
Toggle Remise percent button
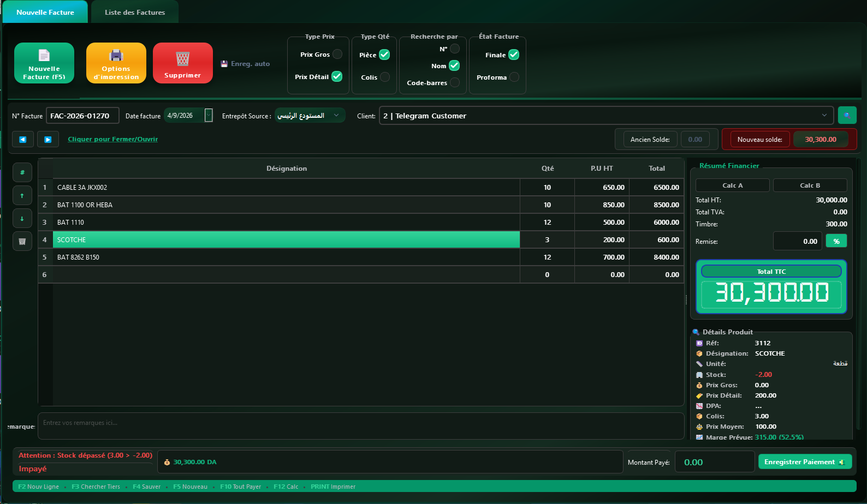(836, 241)
